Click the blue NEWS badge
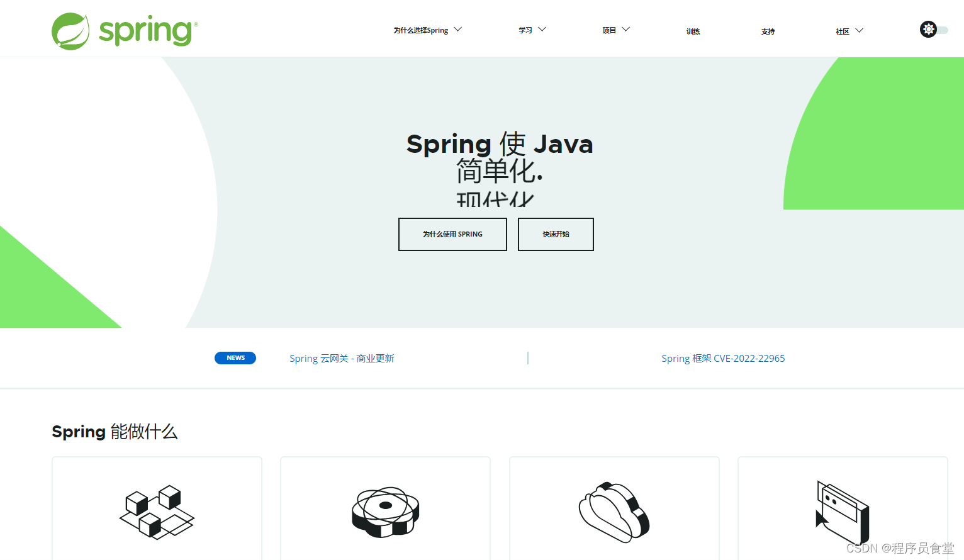 coord(235,358)
